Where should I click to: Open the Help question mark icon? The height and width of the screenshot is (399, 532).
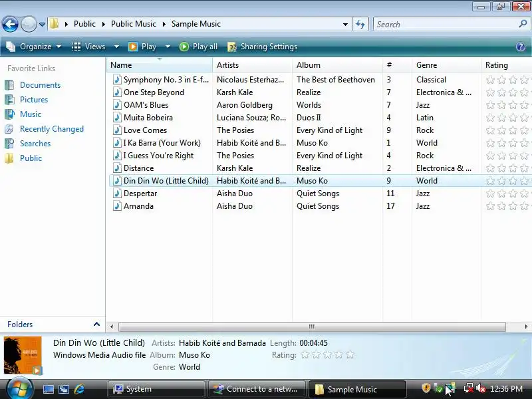point(521,47)
